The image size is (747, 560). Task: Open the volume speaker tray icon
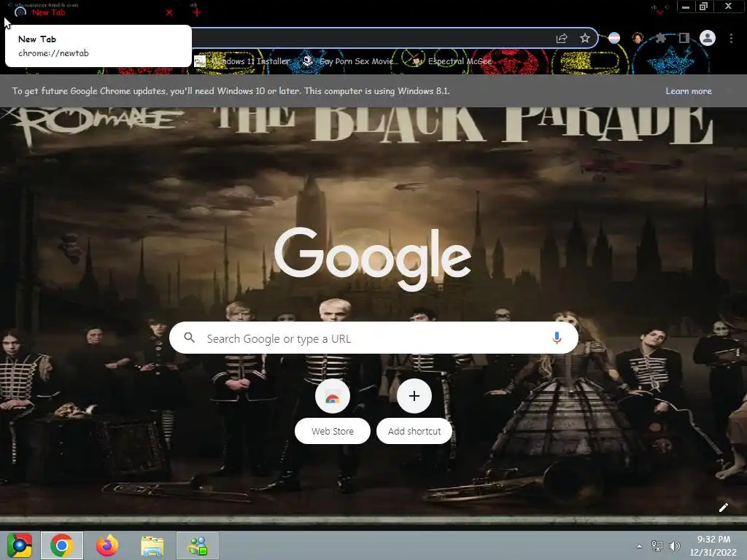click(x=675, y=546)
